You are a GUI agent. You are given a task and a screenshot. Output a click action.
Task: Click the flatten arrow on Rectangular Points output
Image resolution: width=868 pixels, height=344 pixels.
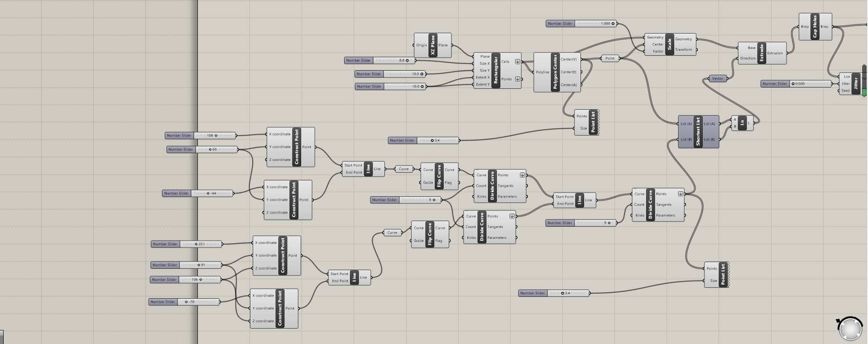[518, 79]
